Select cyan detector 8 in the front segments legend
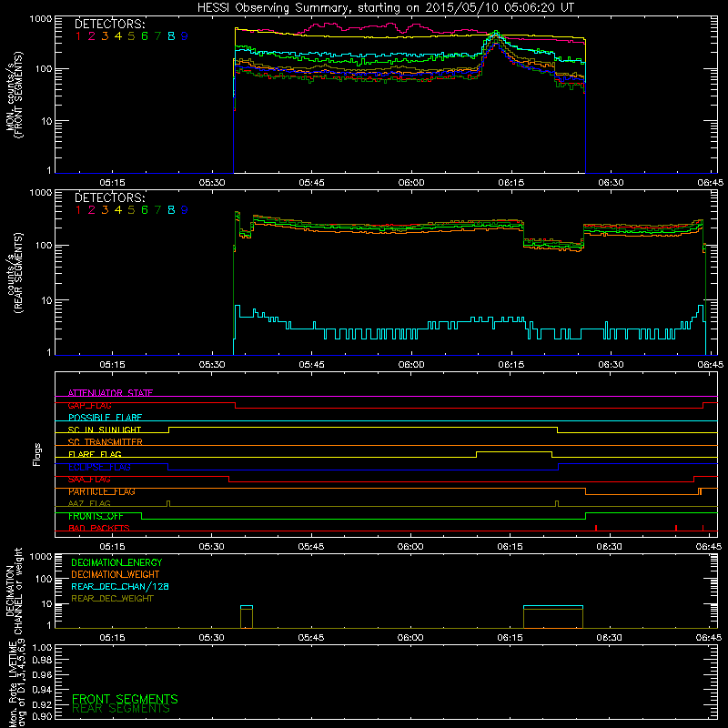This screenshot has width=728, height=728. click(x=171, y=35)
